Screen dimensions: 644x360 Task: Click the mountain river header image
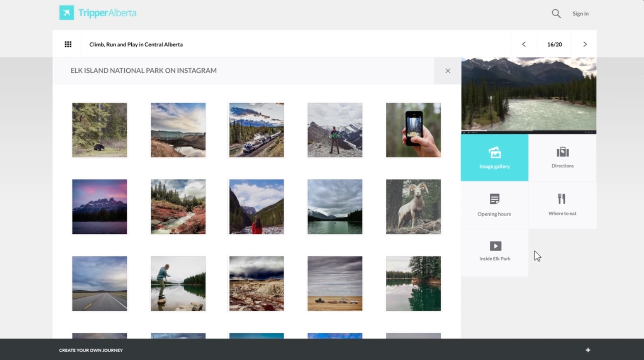tap(529, 96)
